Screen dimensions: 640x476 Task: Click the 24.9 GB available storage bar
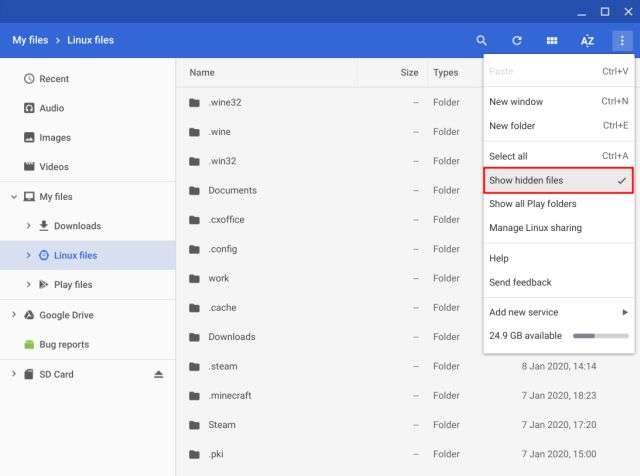[x=600, y=336]
